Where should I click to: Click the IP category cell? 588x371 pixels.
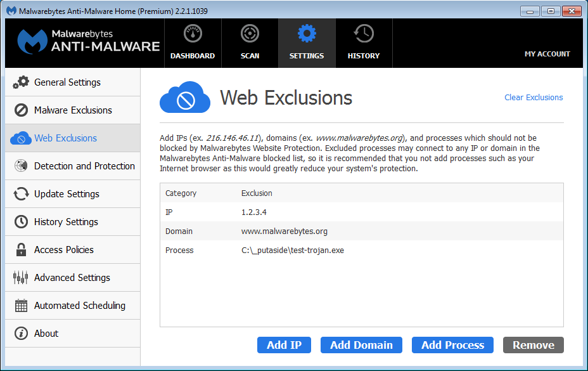[x=169, y=212]
